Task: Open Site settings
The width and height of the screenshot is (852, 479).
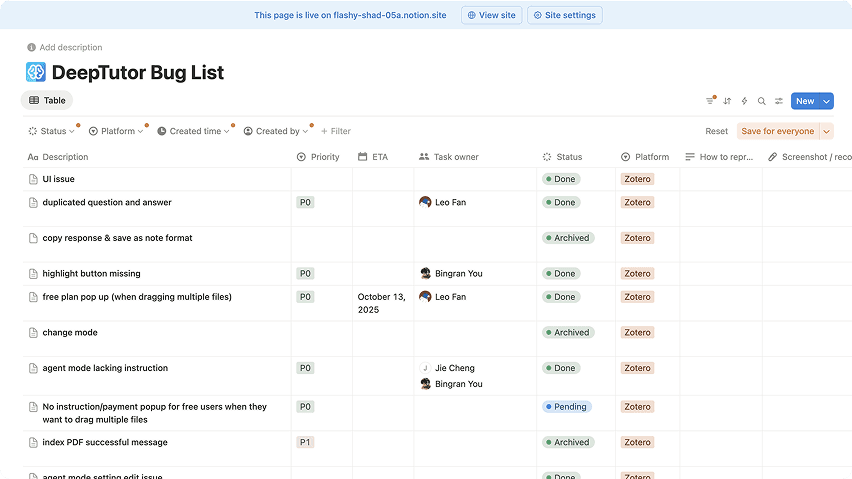Action: [565, 15]
